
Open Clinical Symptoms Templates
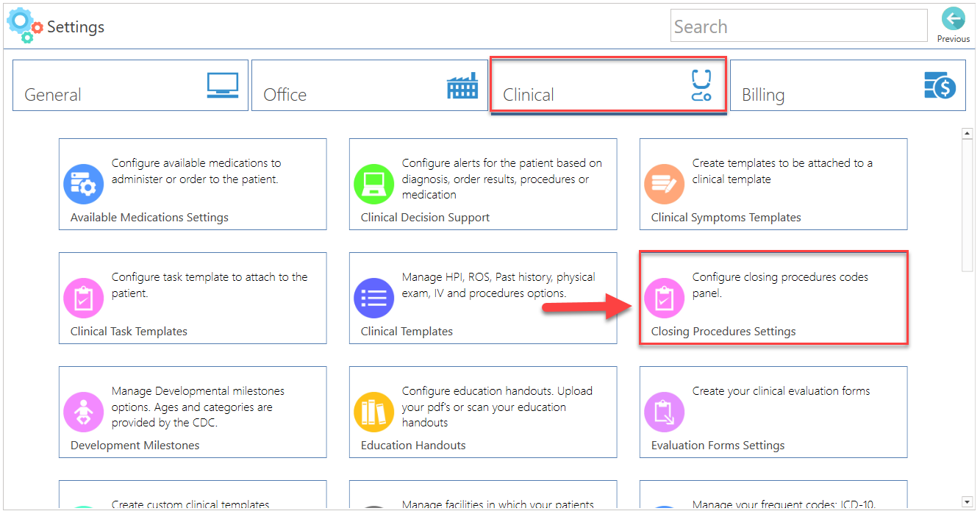(x=773, y=184)
